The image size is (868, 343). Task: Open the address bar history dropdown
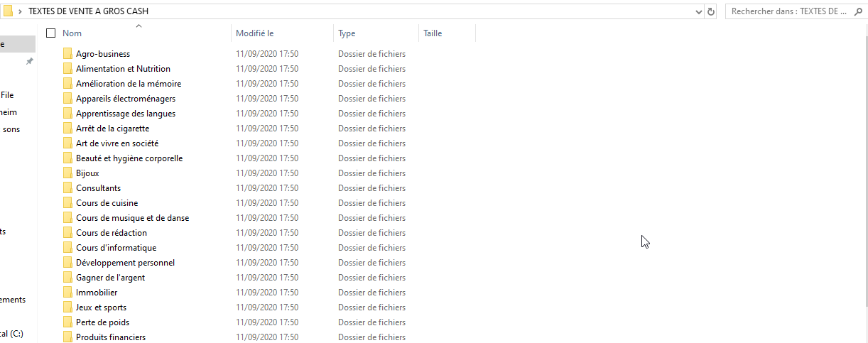pyautogui.click(x=698, y=11)
